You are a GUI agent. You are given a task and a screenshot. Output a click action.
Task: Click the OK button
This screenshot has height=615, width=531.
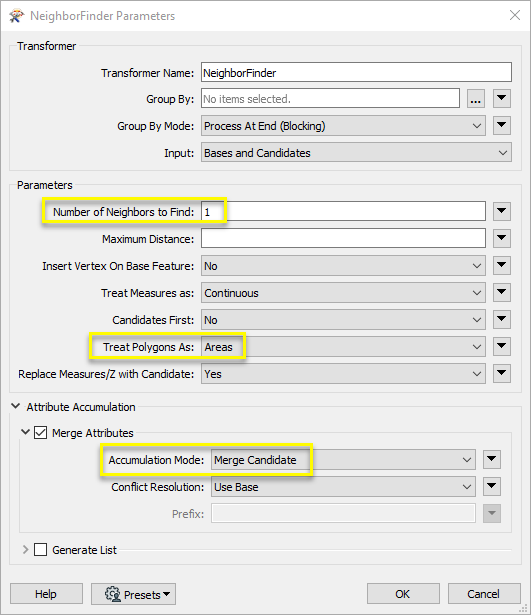(x=403, y=594)
